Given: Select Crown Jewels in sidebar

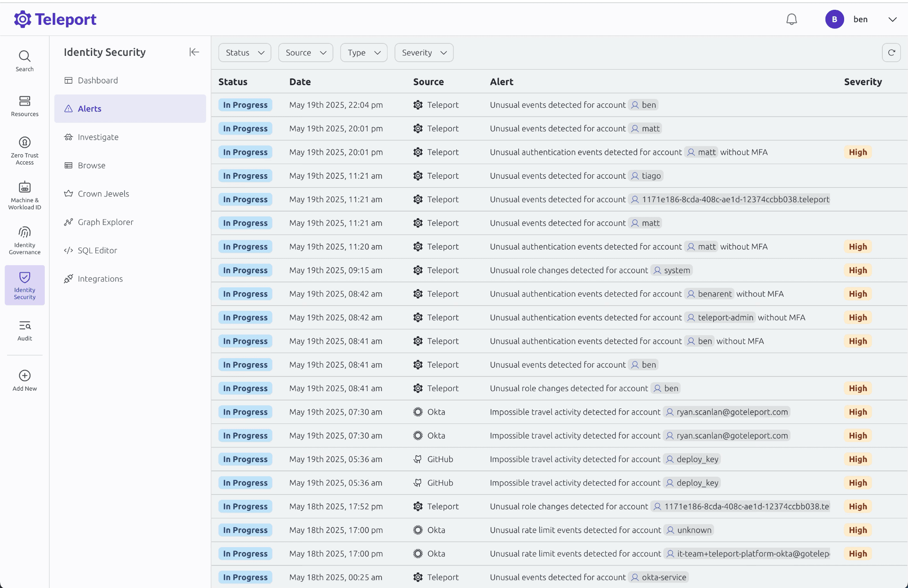Looking at the screenshot, I should click(x=103, y=194).
